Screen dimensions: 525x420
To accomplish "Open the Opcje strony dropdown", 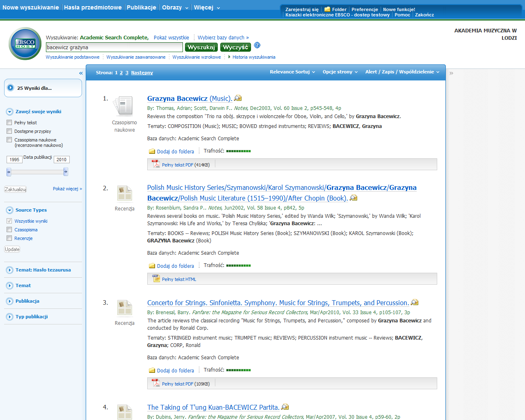I will [340, 72].
